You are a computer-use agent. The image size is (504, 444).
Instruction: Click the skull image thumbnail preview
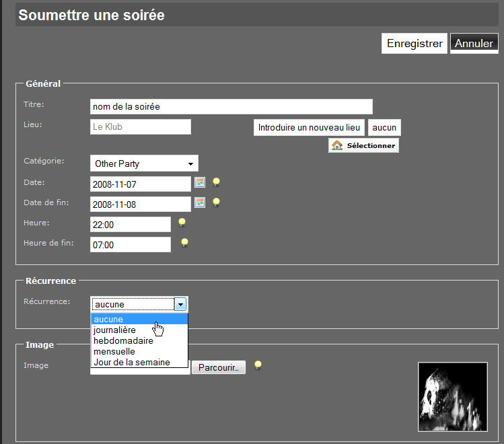point(453,397)
